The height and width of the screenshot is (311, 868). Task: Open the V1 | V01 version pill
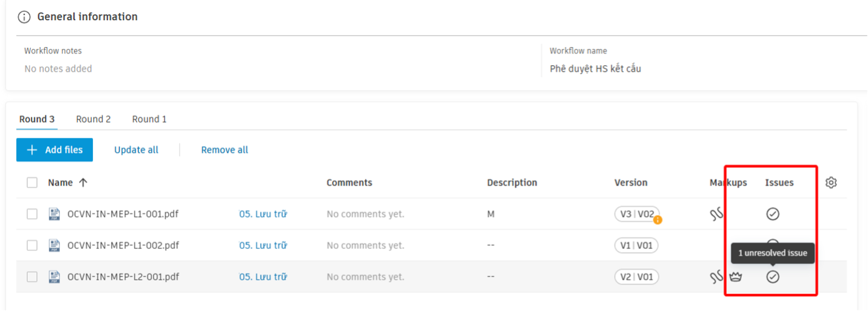(637, 245)
